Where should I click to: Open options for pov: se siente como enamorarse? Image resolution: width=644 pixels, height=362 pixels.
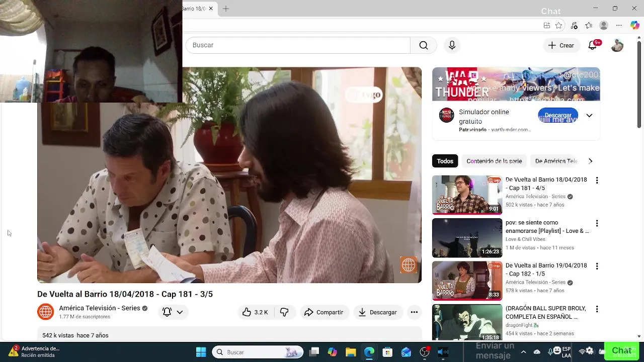click(x=597, y=223)
